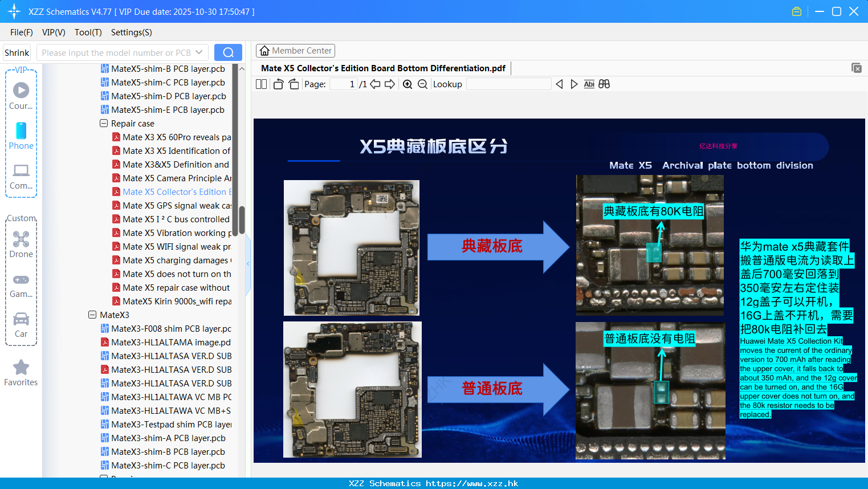Select Mate X5 Collector's Edition item

click(172, 191)
